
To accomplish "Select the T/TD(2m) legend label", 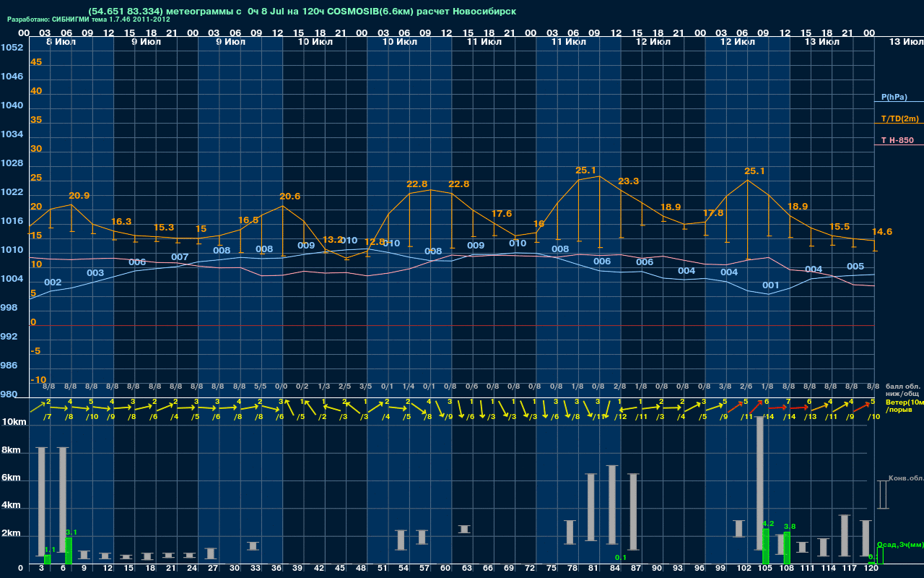I will (x=899, y=118).
